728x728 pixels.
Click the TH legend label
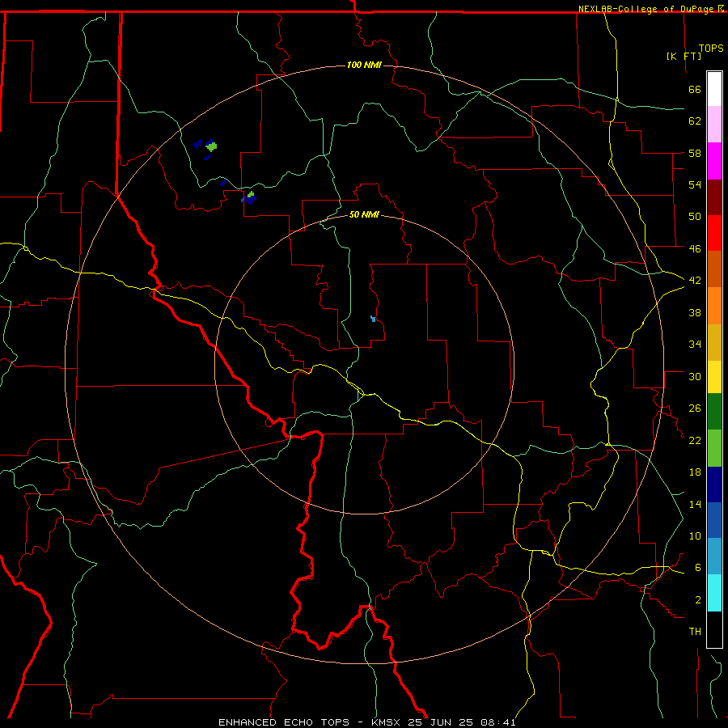[695, 632]
